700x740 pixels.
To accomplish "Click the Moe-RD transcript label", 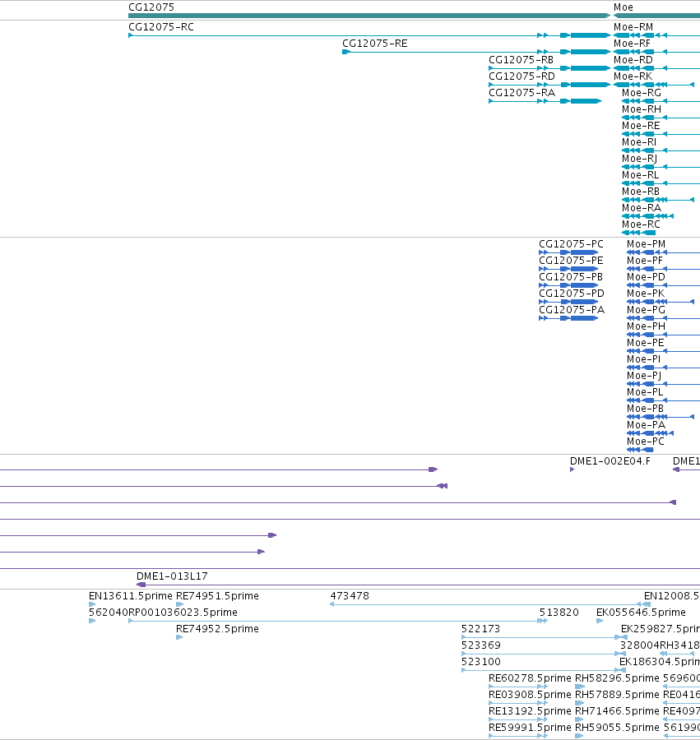I will pos(633,60).
